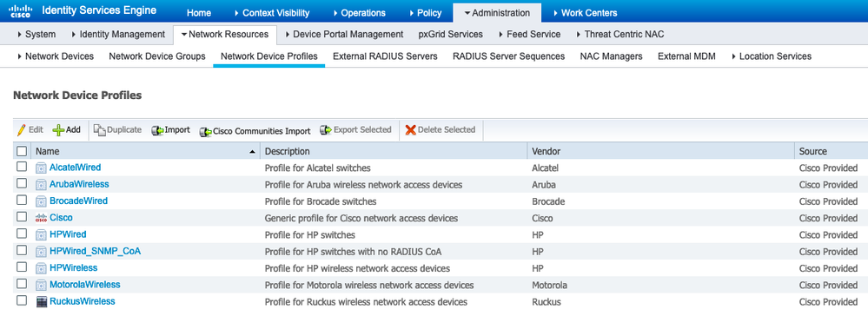
Task: Click the Cisco Communities Import icon
Action: tap(205, 132)
